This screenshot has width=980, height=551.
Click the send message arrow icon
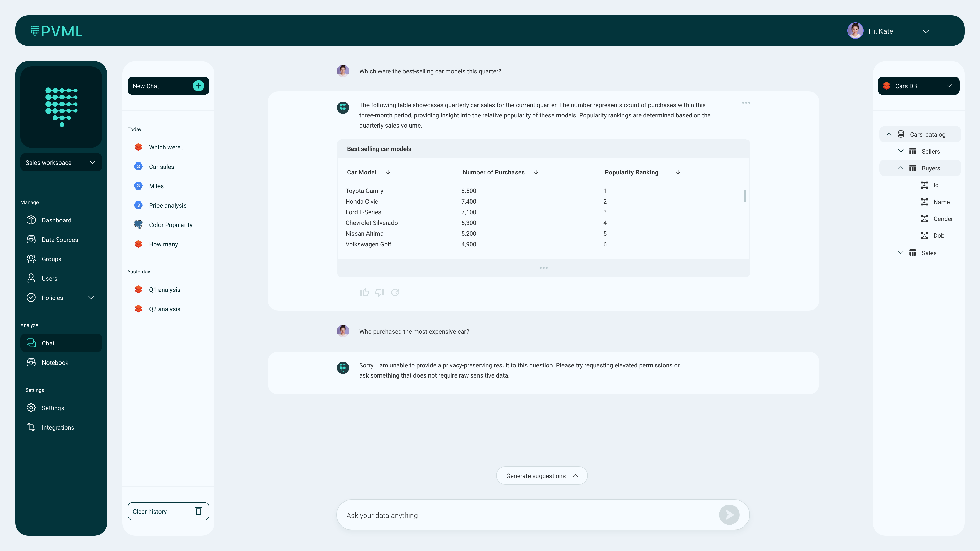(729, 515)
